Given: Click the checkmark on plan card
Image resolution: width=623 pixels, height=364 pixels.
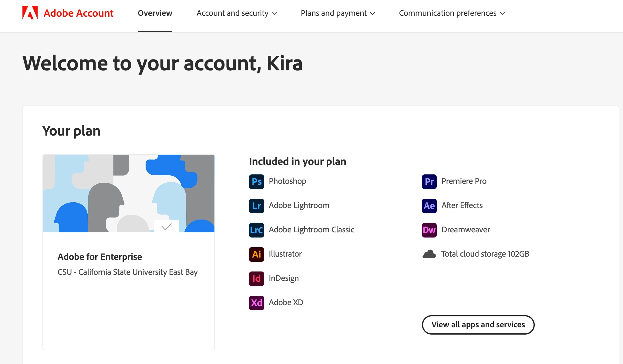Looking at the screenshot, I should click(x=167, y=226).
